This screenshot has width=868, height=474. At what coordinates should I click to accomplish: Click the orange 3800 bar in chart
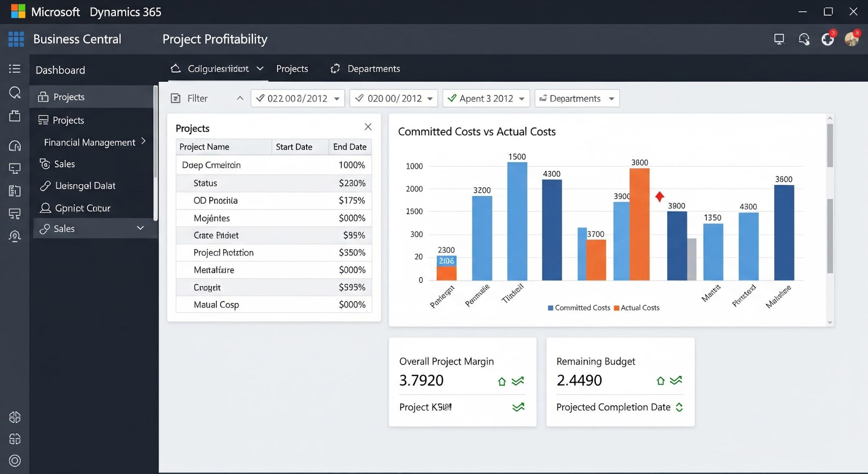pyautogui.click(x=640, y=224)
